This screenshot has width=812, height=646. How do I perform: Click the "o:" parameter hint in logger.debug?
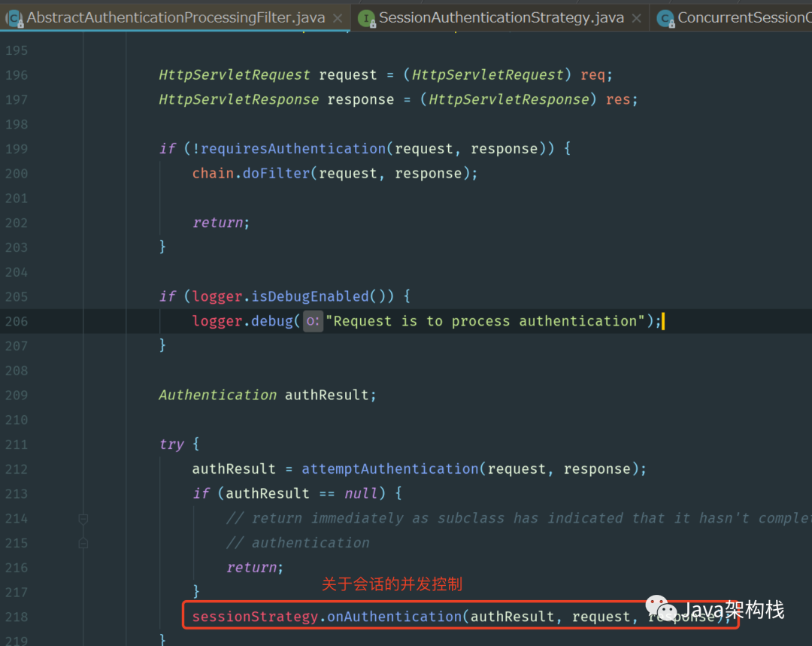(x=313, y=321)
